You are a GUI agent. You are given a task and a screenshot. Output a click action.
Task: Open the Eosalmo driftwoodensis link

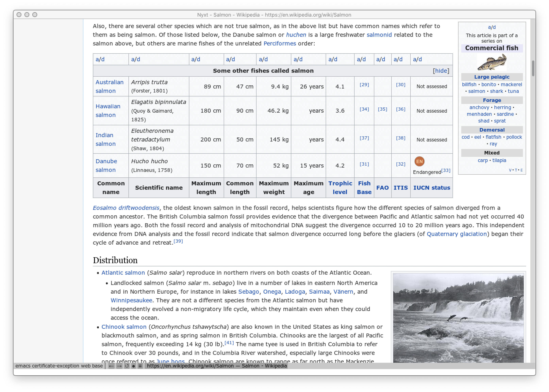pyautogui.click(x=126, y=208)
